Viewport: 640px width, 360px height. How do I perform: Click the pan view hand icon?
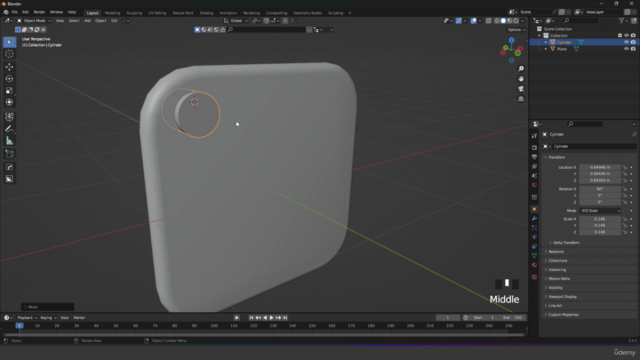pyautogui.click(x=521, y=79)
